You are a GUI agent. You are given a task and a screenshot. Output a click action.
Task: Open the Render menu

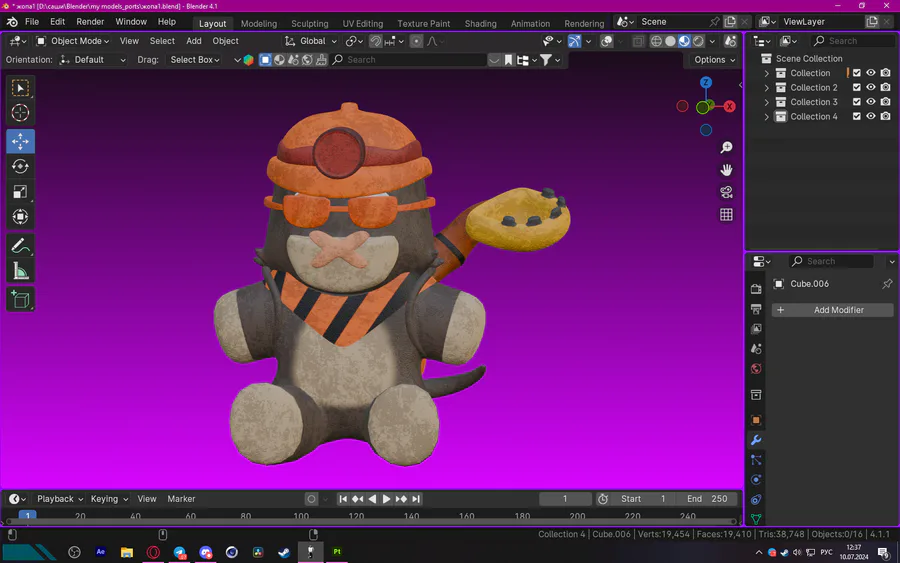(90, 22)
